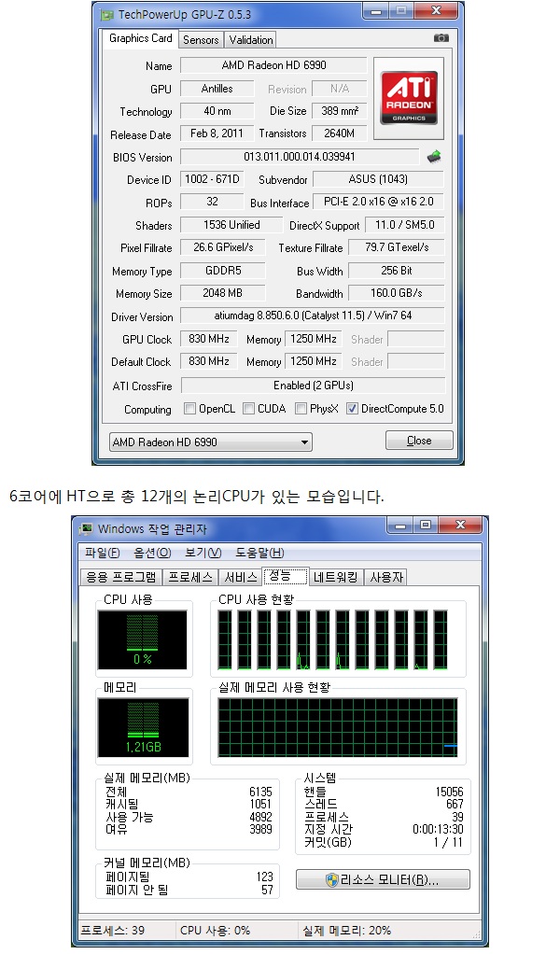
Task: Switch to the 사용자 tab
Action: (386, 577)
